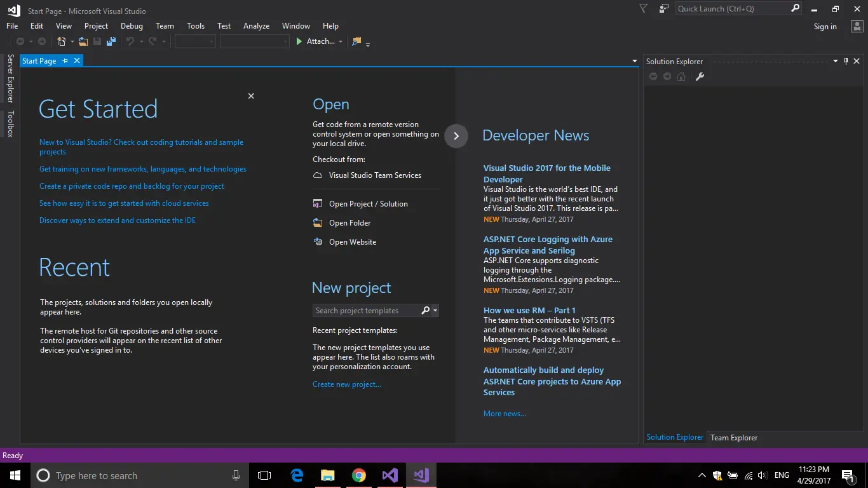Open the active documents list dropdown arrow

coord(634,61)
